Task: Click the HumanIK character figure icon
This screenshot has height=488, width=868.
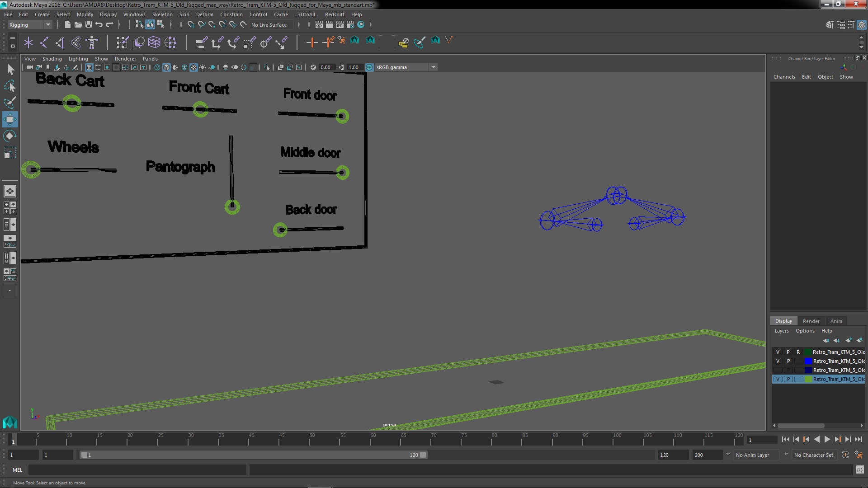Action: (92, 42)
